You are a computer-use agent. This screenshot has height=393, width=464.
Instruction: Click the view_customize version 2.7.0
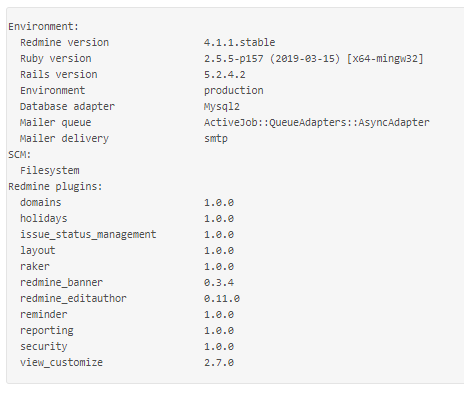coord(219,362)
